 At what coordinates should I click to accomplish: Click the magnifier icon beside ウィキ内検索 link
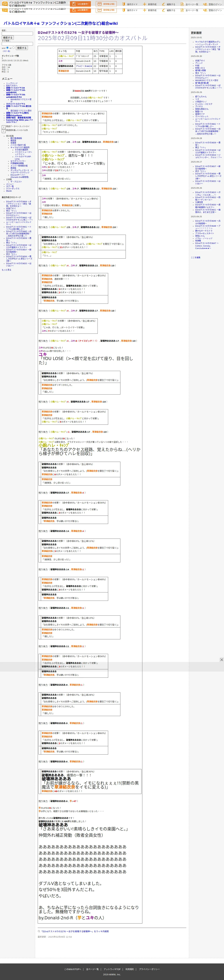point(39,931)
